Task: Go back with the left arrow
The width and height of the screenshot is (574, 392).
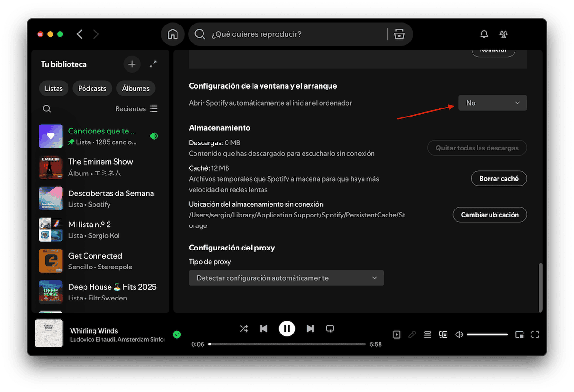Action: click(80, 34)
